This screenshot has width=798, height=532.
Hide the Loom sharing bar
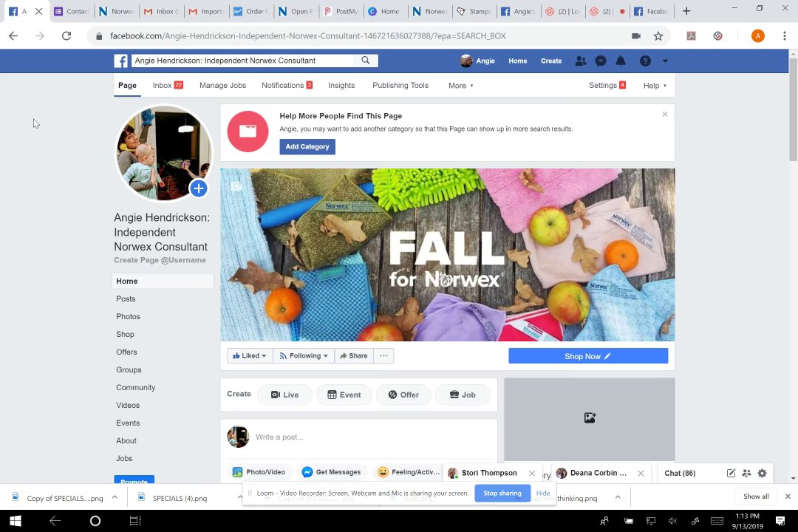coord(543,494)
